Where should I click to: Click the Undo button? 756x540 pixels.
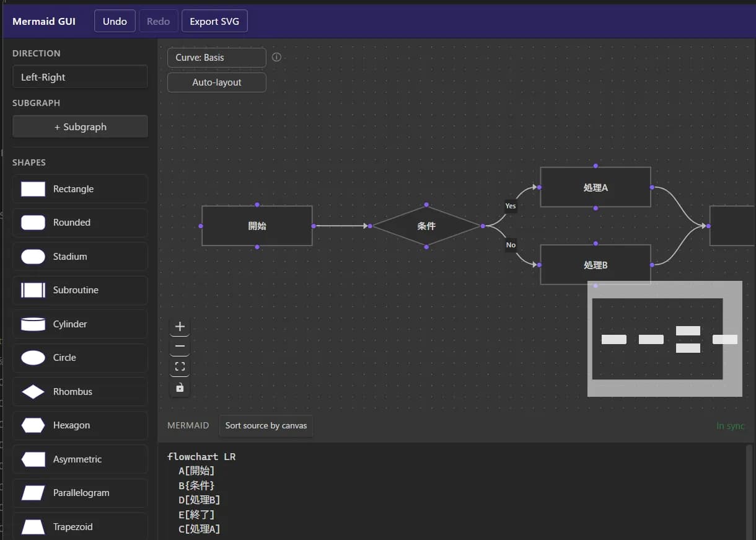(115, 21)
